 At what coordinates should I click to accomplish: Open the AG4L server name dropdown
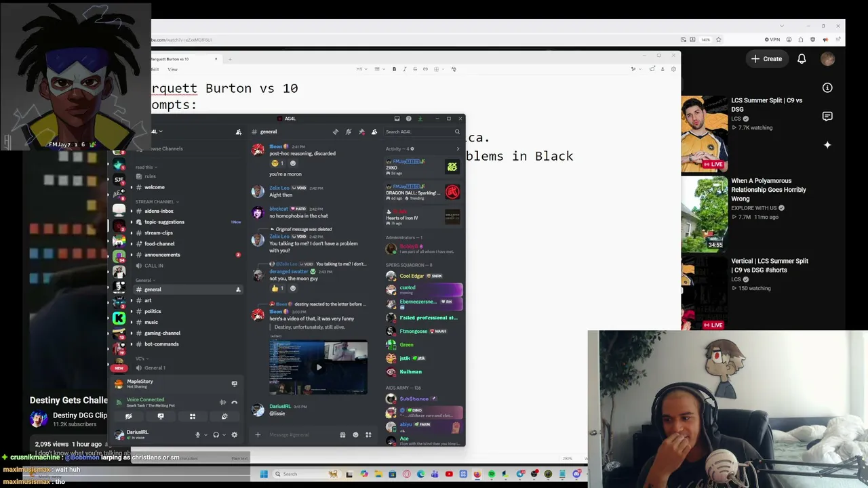pos(157,131)
